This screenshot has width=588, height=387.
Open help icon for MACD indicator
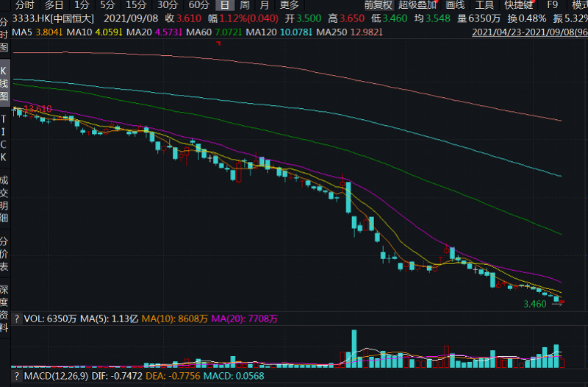tap(17, 376)
